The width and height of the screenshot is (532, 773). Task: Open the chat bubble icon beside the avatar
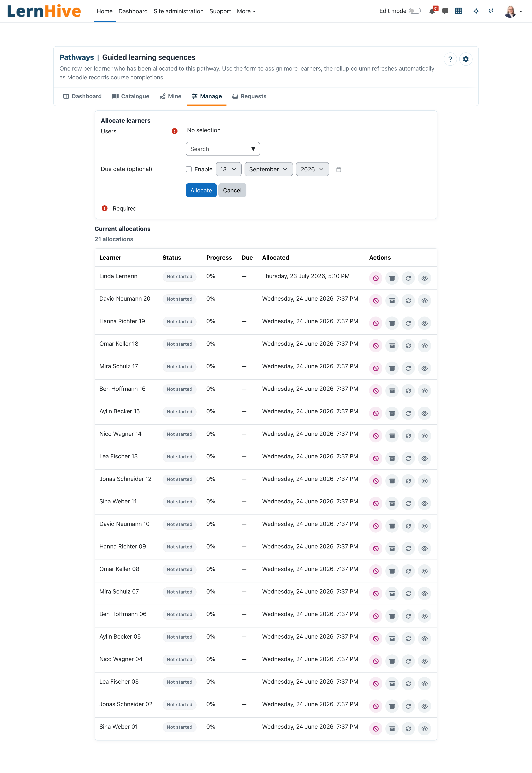click(491, 11)
